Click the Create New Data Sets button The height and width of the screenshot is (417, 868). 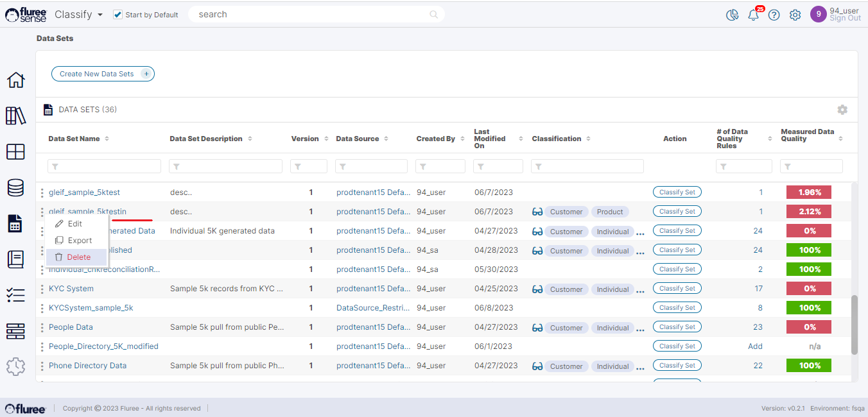[103, 74]
